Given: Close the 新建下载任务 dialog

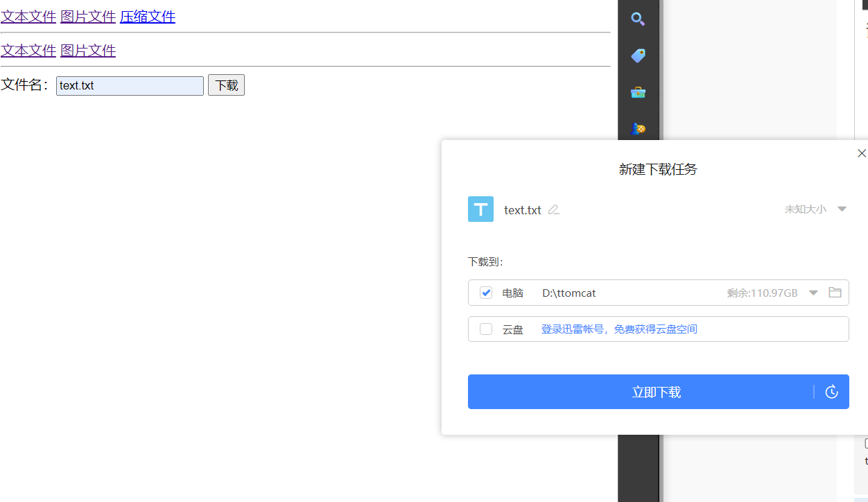Looking at the screenshot, I should [862, 153].
